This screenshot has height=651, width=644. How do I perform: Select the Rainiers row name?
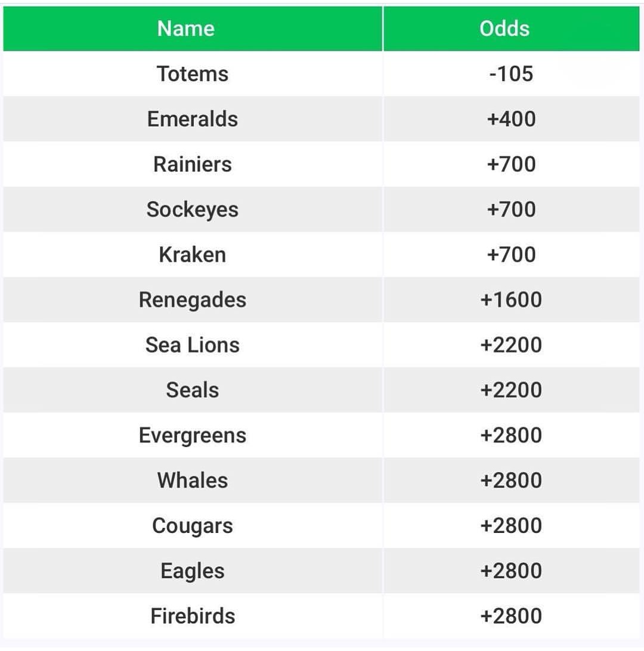pos(193,165)
